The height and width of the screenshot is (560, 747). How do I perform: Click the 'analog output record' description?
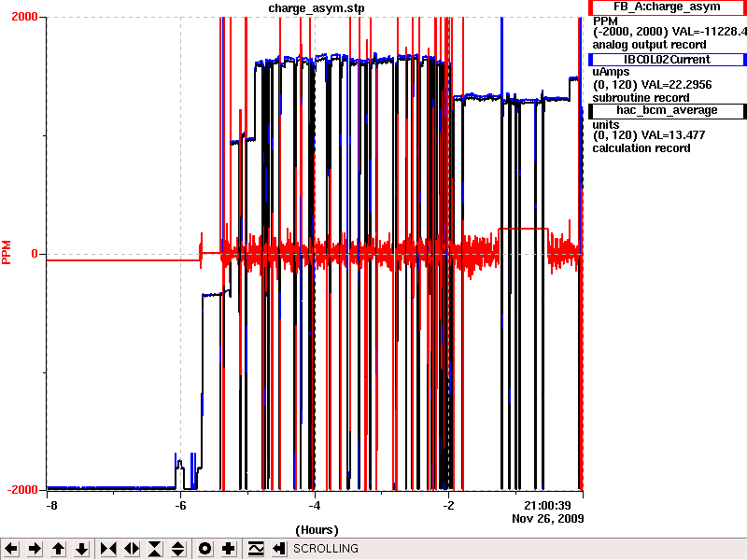[x=649, y=45]
